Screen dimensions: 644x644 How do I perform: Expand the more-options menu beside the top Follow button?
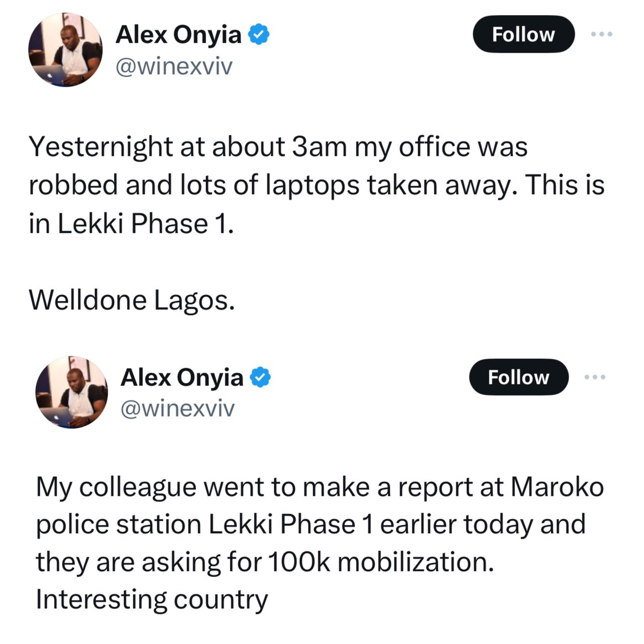tap(601, 34)
